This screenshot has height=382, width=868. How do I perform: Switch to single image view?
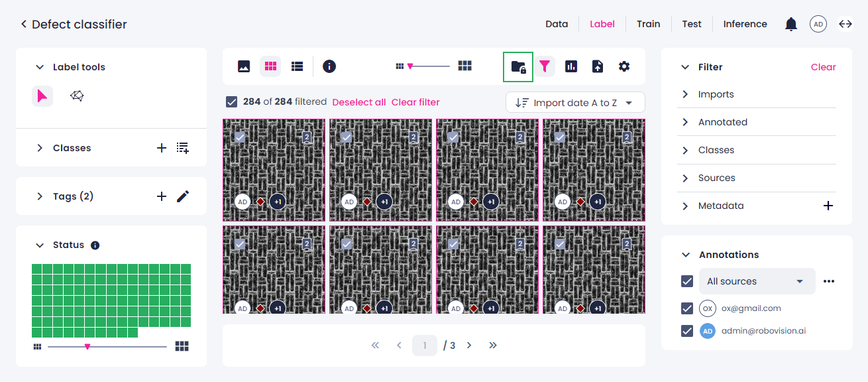[244, 66]
